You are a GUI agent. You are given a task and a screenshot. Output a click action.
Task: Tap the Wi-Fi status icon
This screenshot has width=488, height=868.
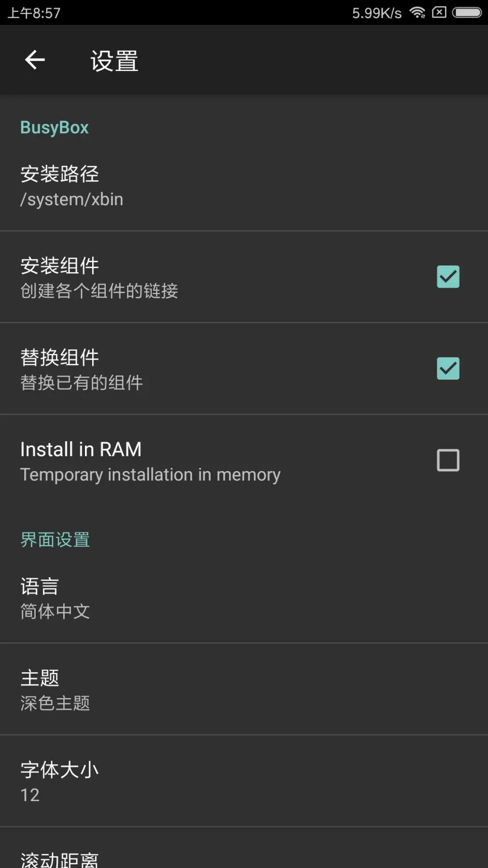point(418,12)
